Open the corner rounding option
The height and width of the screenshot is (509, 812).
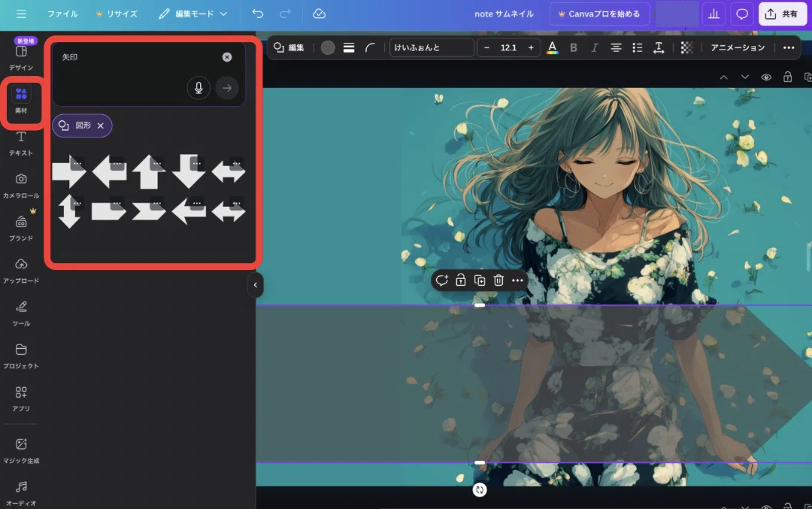pyautogui.click(x=370, y=47)
